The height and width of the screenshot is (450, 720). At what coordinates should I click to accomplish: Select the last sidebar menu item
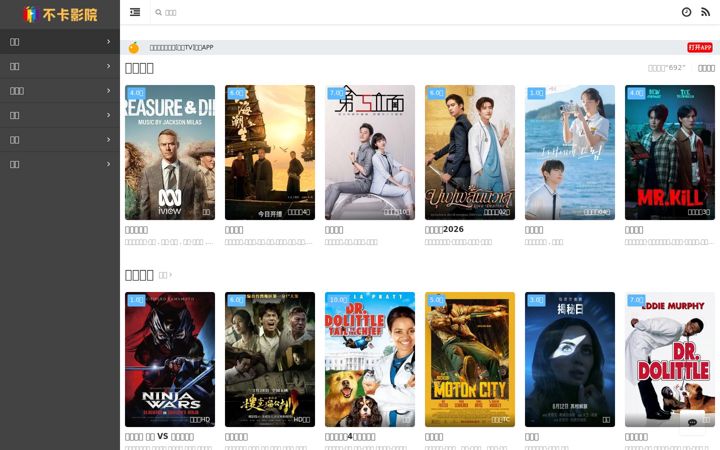tap(60, 164)
